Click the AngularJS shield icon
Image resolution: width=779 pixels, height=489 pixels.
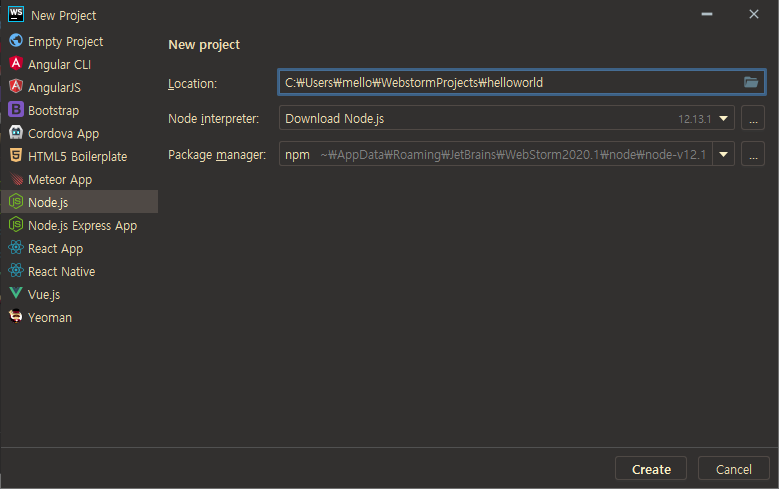(16, 86)
